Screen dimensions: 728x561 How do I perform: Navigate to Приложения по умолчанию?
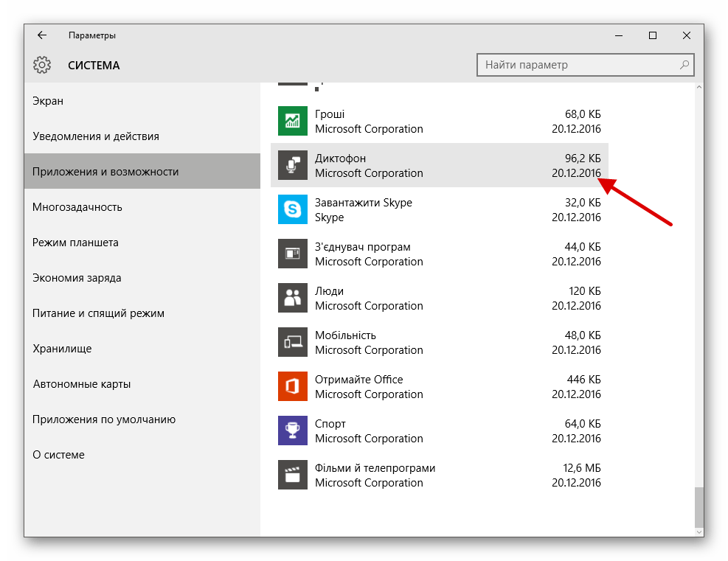[104, 419]
